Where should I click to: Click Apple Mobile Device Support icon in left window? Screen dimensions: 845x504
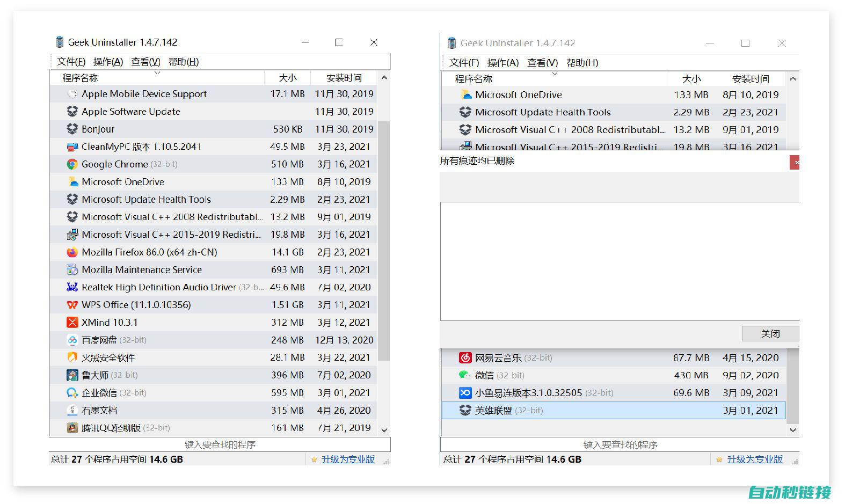(72, 94)
